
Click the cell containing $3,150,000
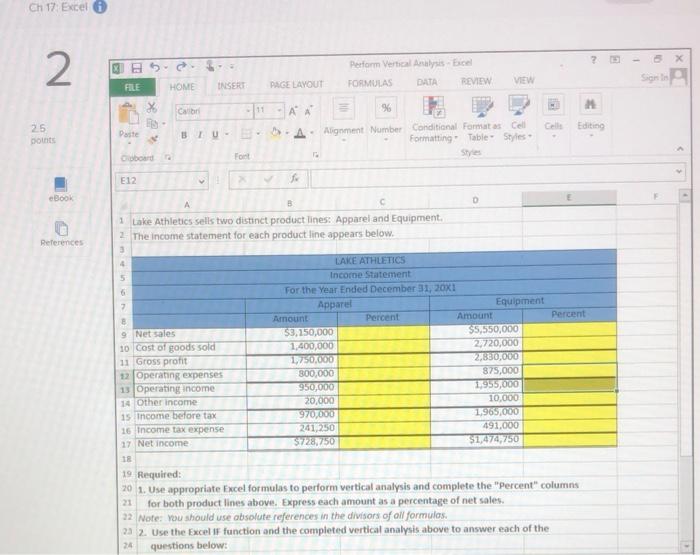[x=291, y=333]
